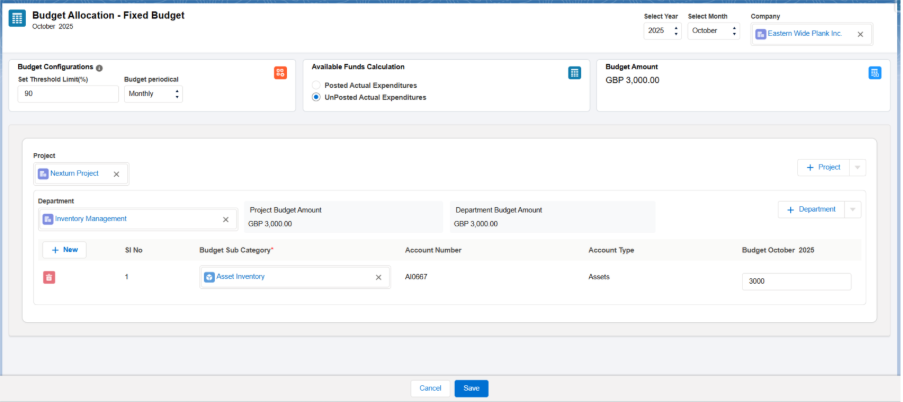Click the Cancel button
Viewport: 903px width, 402px height.
[430, 388]
